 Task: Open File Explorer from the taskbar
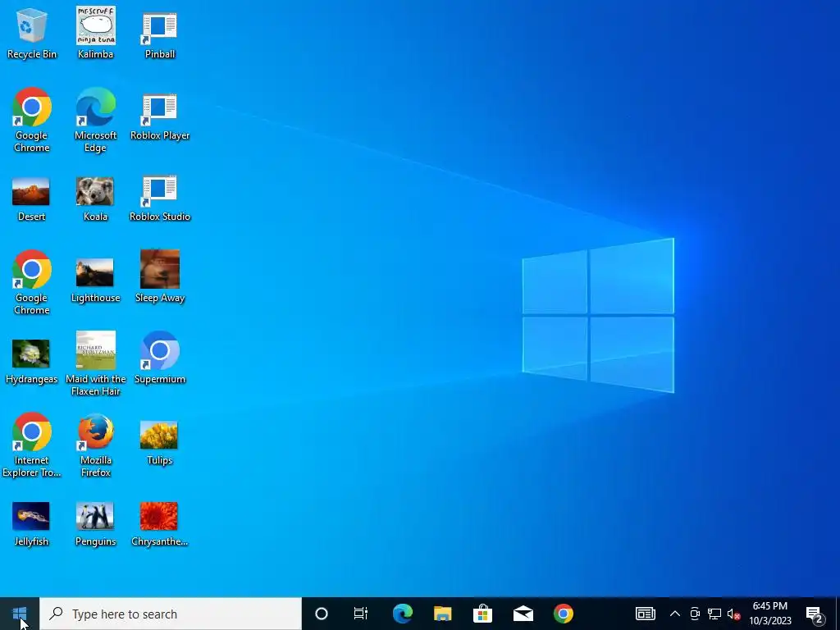click(442, 614)
